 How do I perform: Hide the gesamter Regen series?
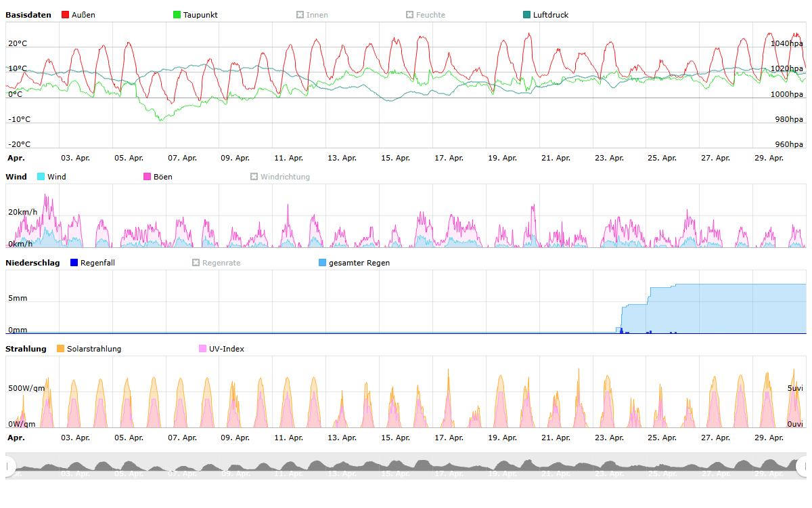pos(359,263)
